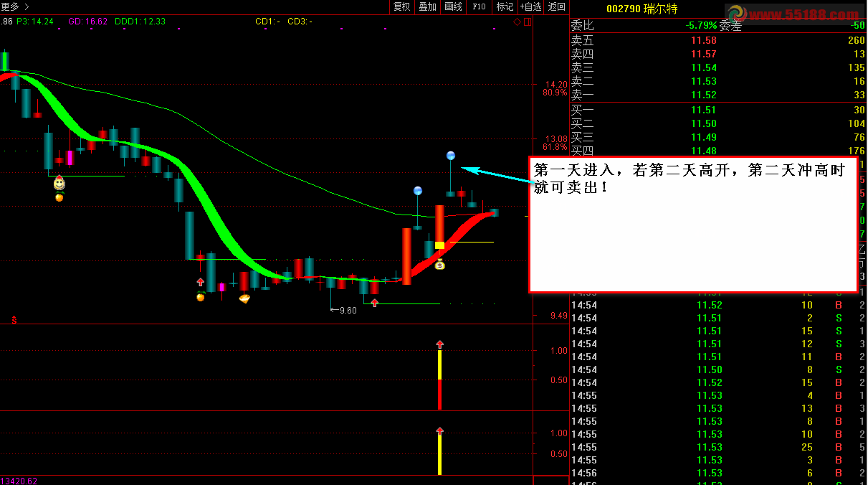
Task: Click the yellow-red bar in first indicator panel
Action: click(x=439, y=380)
